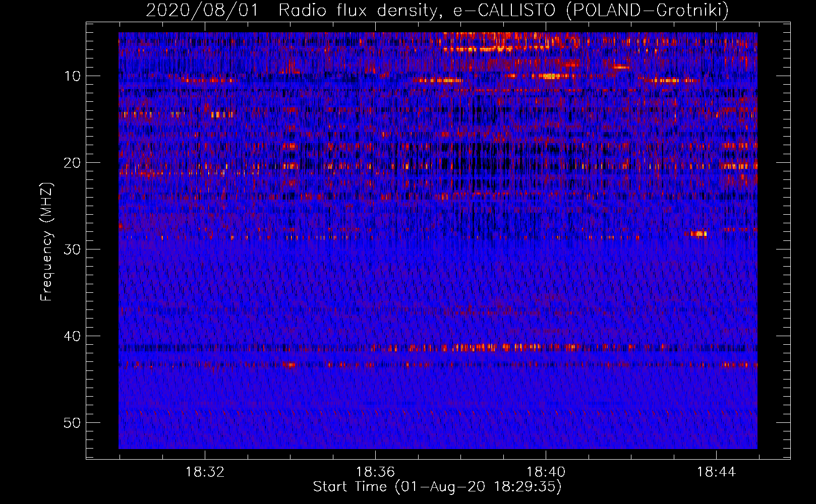Image resolution: width=816 pixels, height=504 pixels.
Task: Click the 10 frequency tick label
Action: click(x=73, y=76)
